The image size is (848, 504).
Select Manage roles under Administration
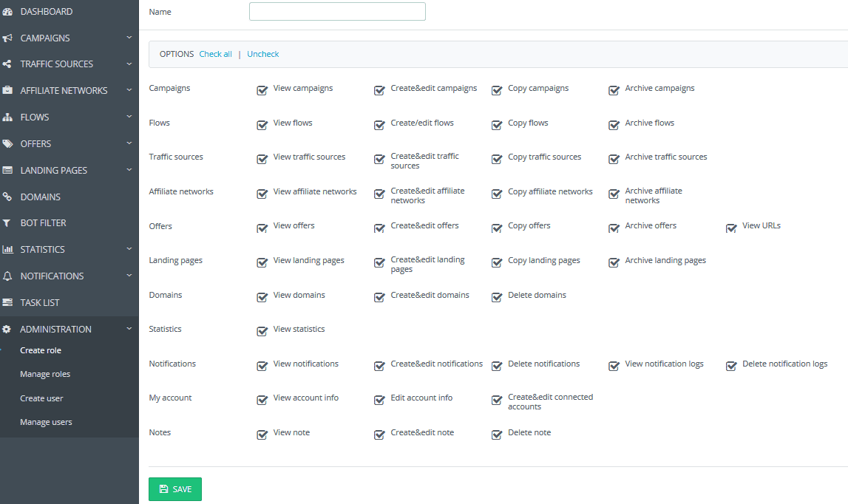point(45,374)
